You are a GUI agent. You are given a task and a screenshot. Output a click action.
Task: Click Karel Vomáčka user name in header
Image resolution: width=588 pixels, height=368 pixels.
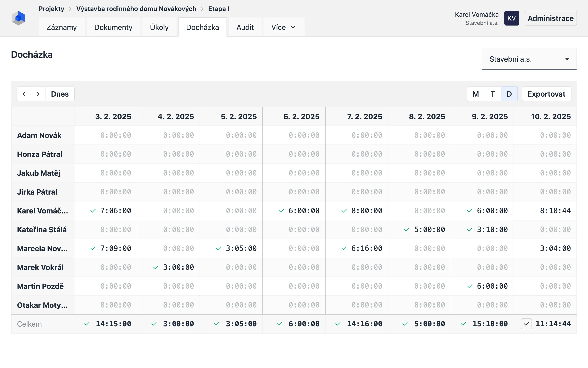476,14
